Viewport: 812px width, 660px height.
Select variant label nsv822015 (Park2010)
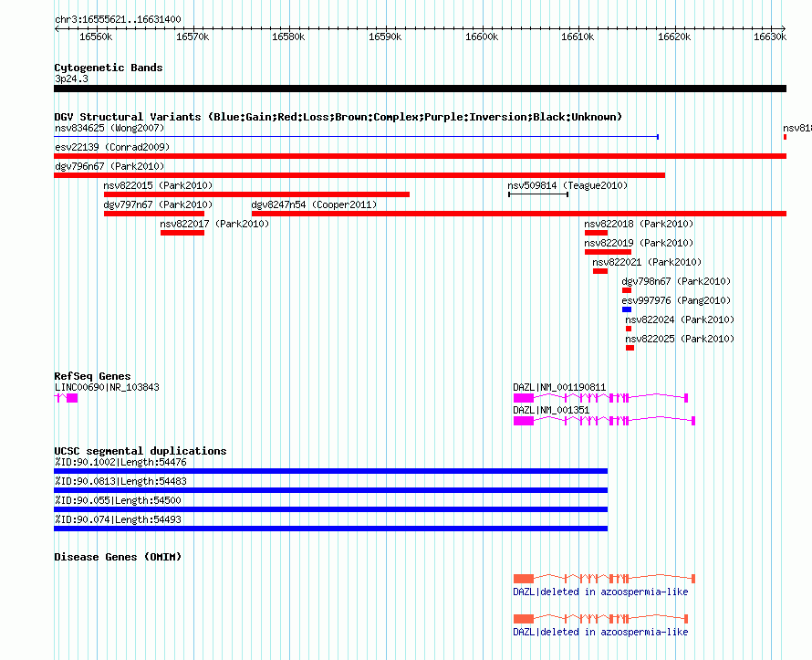pos(158,185)
